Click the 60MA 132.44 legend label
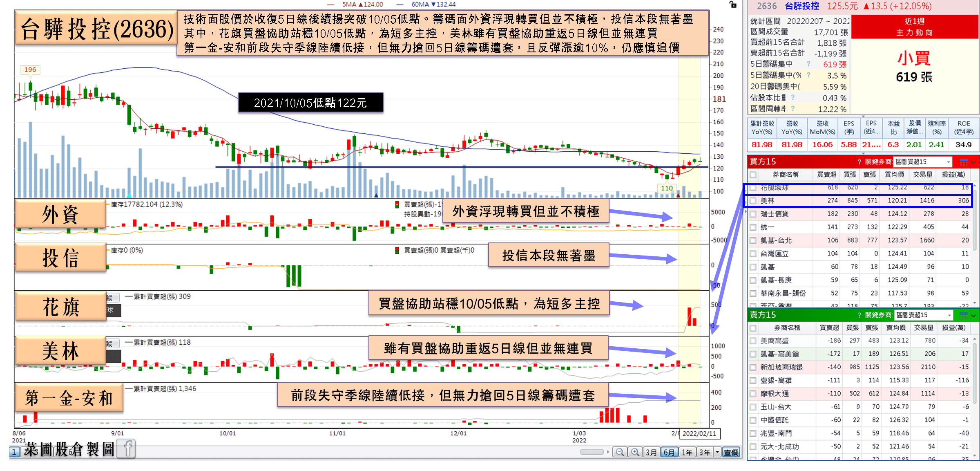The width and height of the screenshot is (980, 471). pyautogui.click(x=433, y=4)
